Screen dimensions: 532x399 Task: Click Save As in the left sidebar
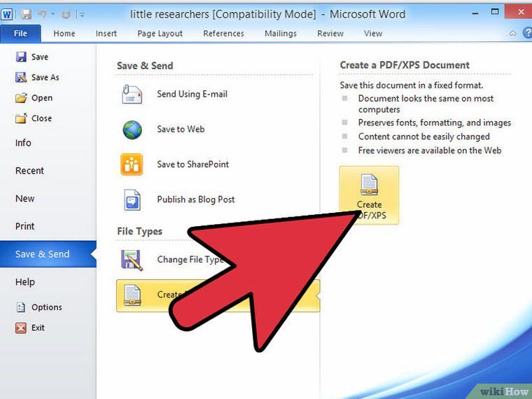(45, 77)
